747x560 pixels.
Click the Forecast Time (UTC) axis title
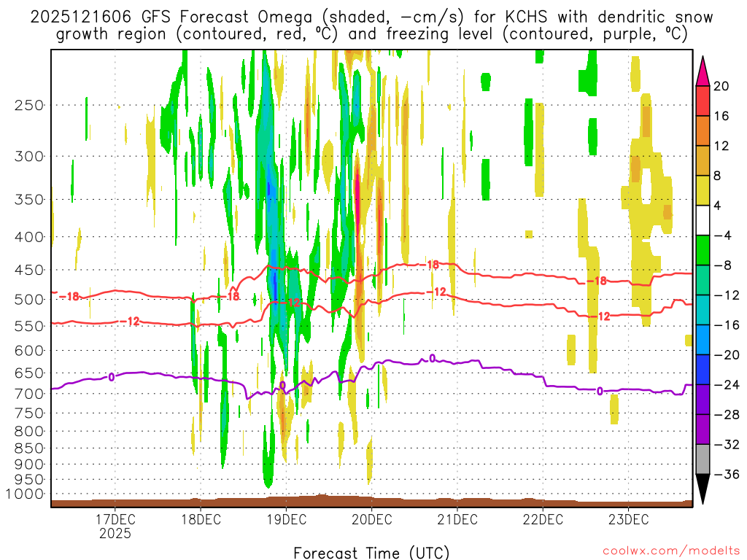coord(371,553)
